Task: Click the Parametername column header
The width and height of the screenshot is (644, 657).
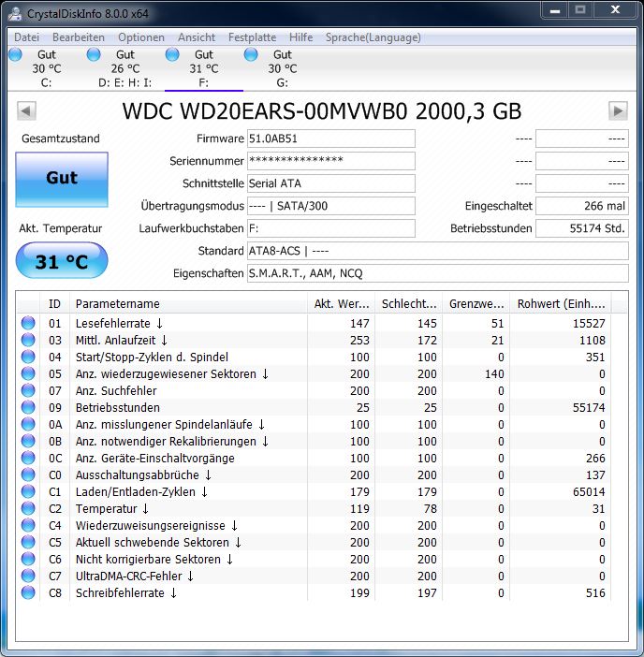Action: (188, 304)
